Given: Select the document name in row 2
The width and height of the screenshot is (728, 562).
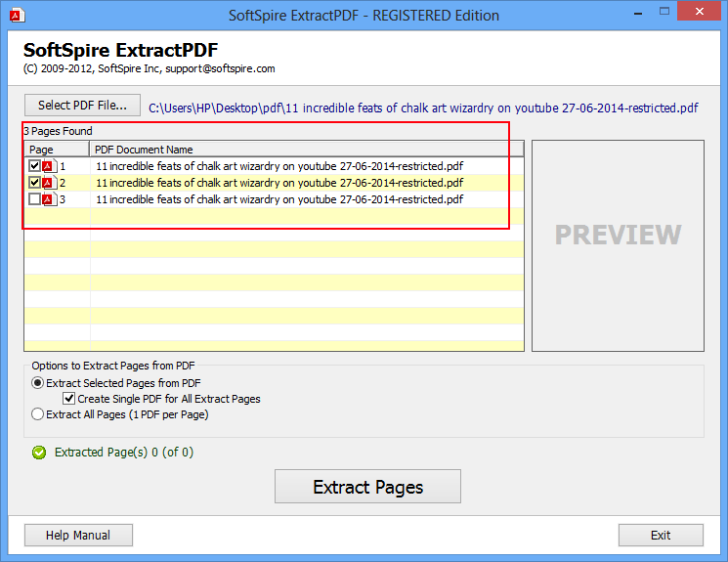Looking at the screenshot, I should [279, 183].
